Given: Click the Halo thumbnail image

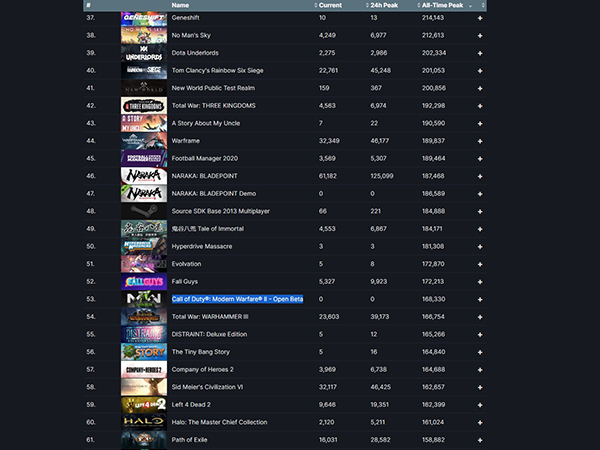Looking at the screenshot, I should [x=144, y=422].
